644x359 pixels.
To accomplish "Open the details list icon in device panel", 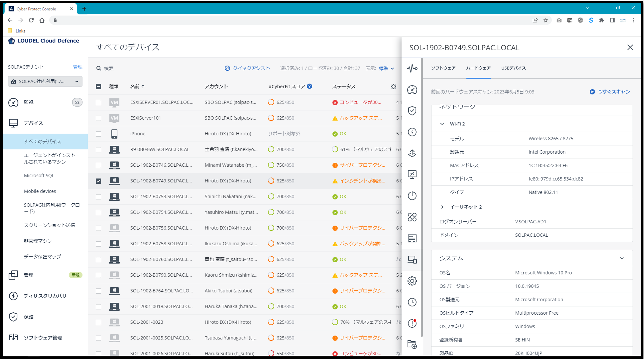I will pos(412,238).
